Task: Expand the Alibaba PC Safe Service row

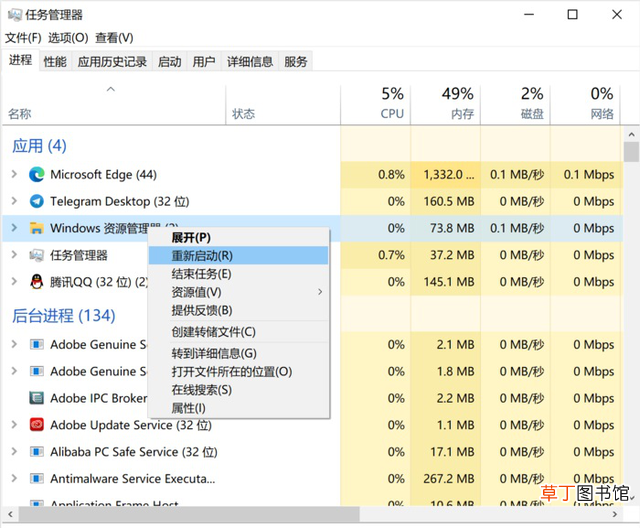Action: click(14, 452)
